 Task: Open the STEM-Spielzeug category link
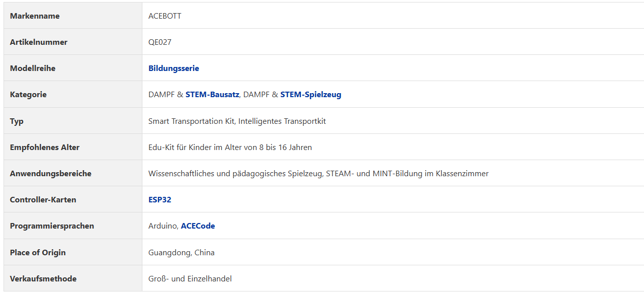(310, 95)
